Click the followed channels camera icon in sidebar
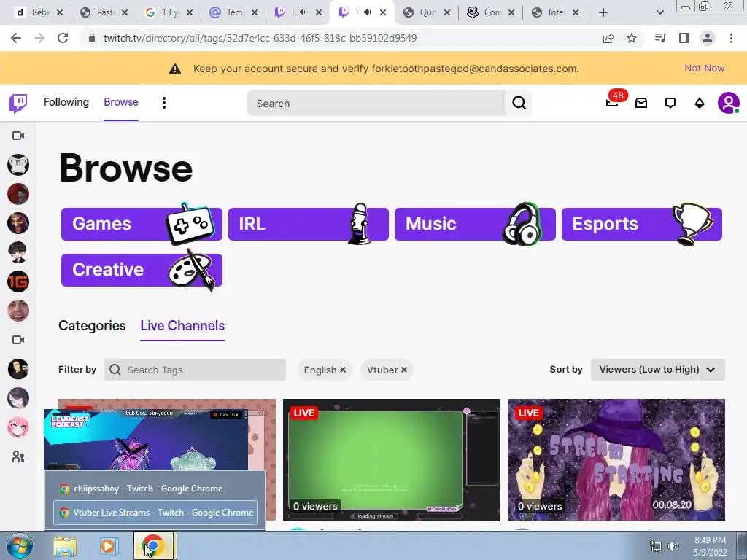Screen dimensions: 747x560 point(18,136)
